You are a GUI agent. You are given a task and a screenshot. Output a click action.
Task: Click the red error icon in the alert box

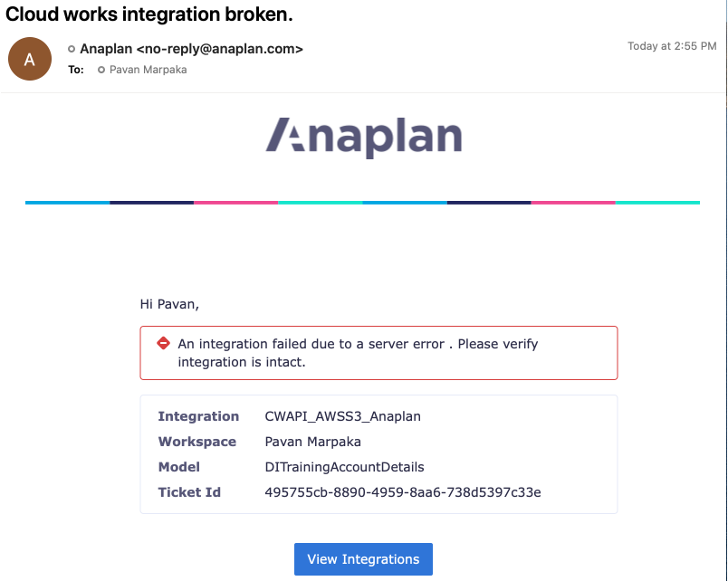point(163,343)
